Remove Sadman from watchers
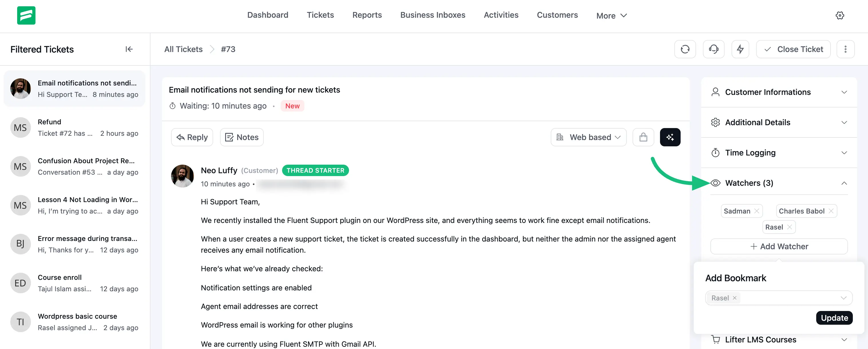This screenshot has width=868, height=349. (x=756, y=211)
